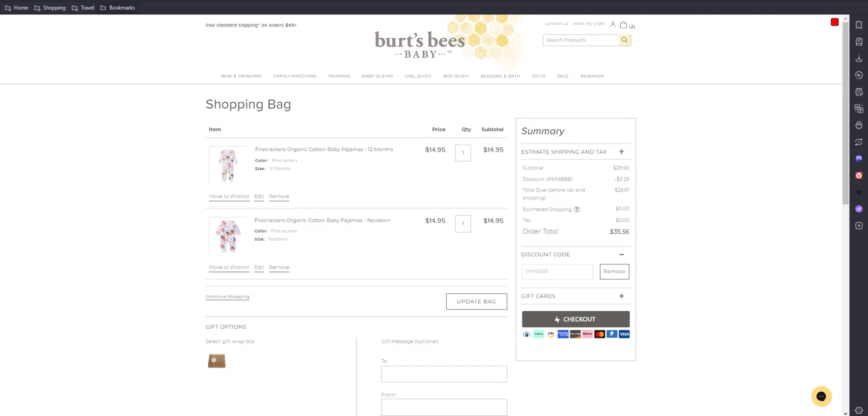Click the contact us link
The height and width of the screenshot is (416, 868).
pyautogui.click(x=557, y=24)
